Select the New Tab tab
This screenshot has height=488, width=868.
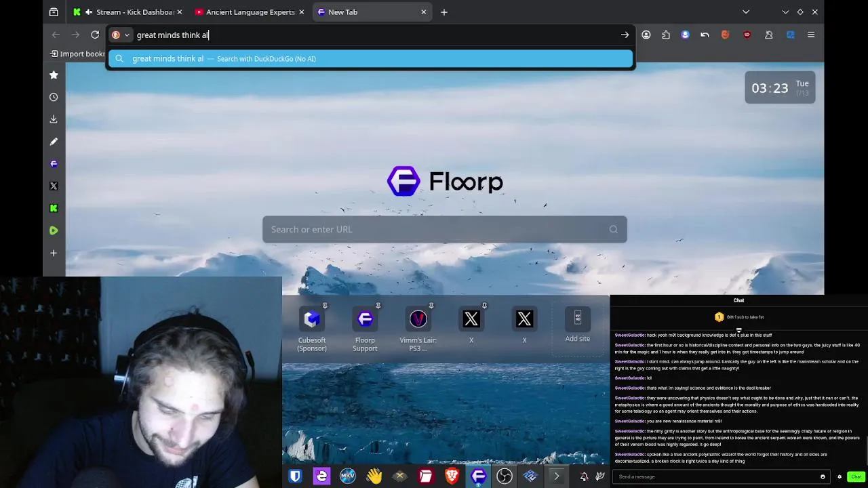[x=372, y=12]
